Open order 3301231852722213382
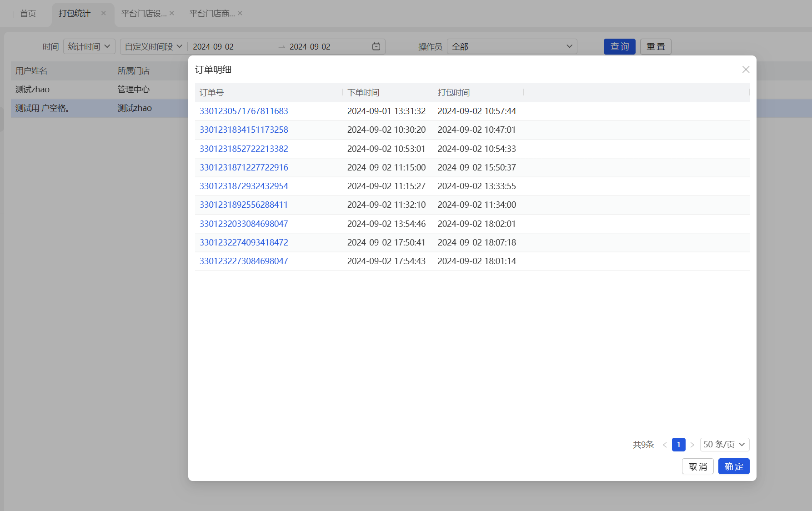Image resolution: width=812 pixels, height=511 pixels. tap(244, 149)
